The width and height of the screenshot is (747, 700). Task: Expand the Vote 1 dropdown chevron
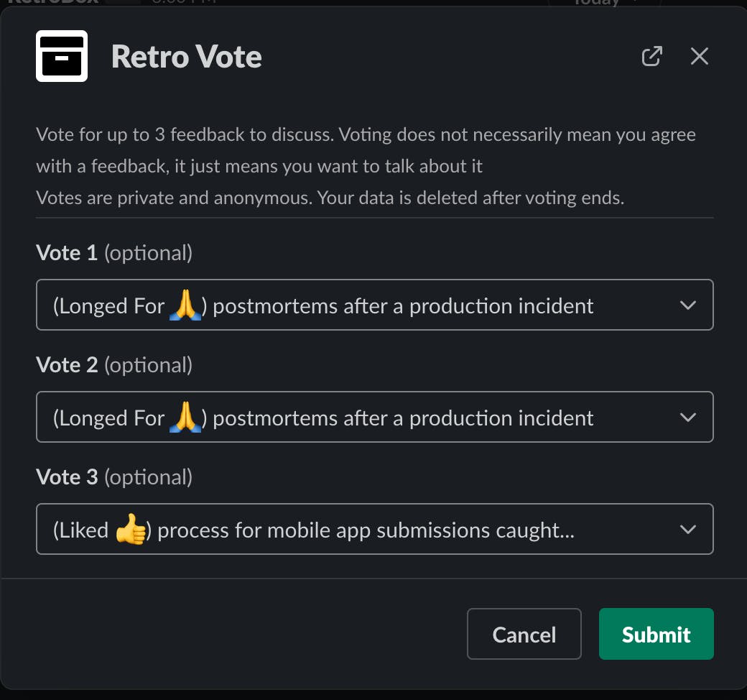click(687, 305)
